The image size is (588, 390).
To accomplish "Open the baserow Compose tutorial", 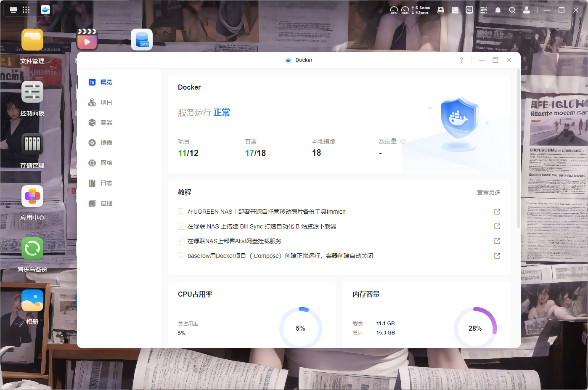I will coord(280,256).
